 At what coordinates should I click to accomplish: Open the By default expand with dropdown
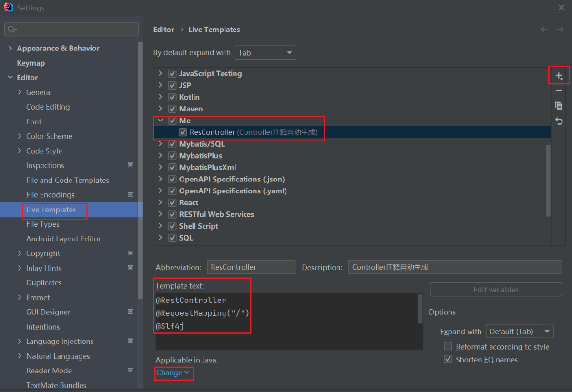(265, 53)
